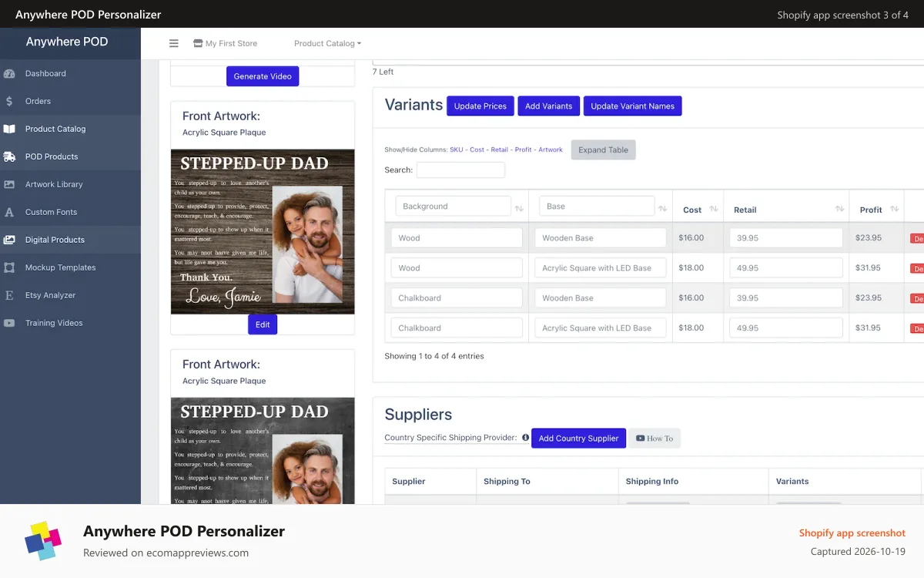Open the Dashboard gauge icon in sidebar
Viewport: 924px width, 578px height.
[9, 74]
